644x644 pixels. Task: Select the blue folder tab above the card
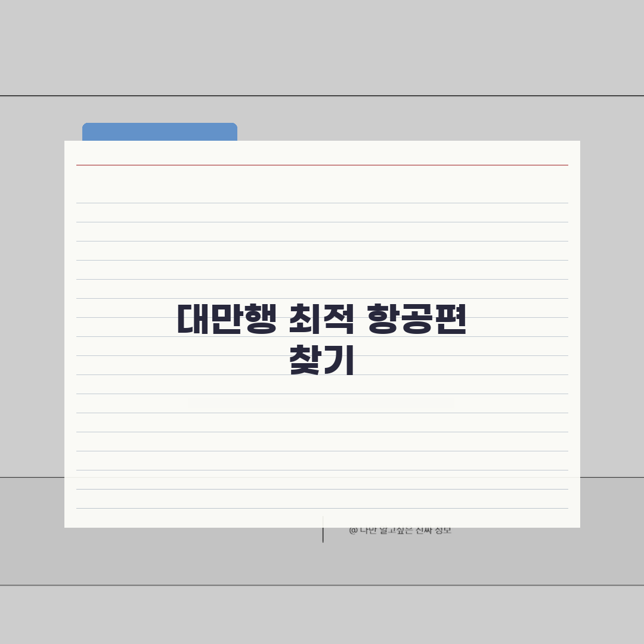(x=160, y=132)
